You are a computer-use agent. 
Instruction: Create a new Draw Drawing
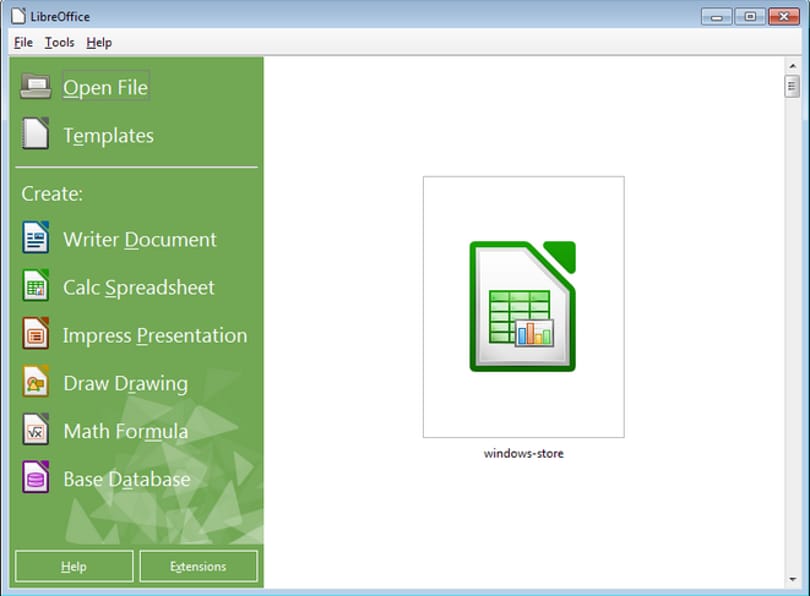[126, 384]
